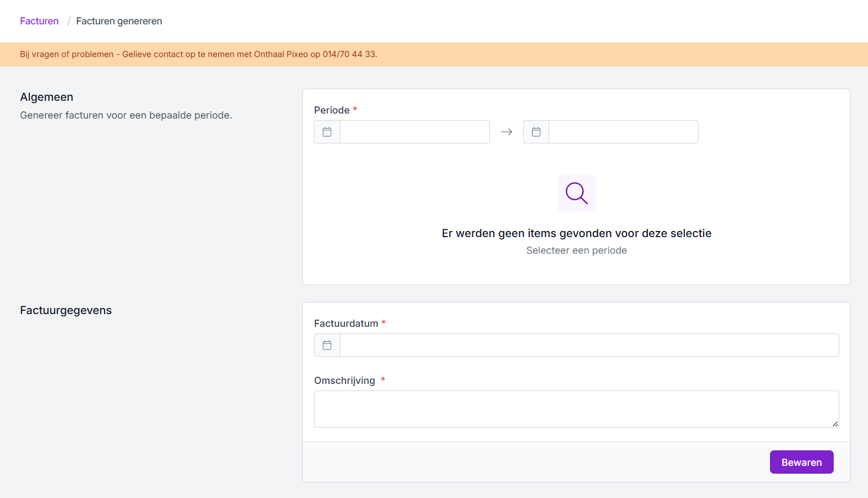Click the calendar icon for period start date
Screen dimensions: 868x498
(327, 132)
